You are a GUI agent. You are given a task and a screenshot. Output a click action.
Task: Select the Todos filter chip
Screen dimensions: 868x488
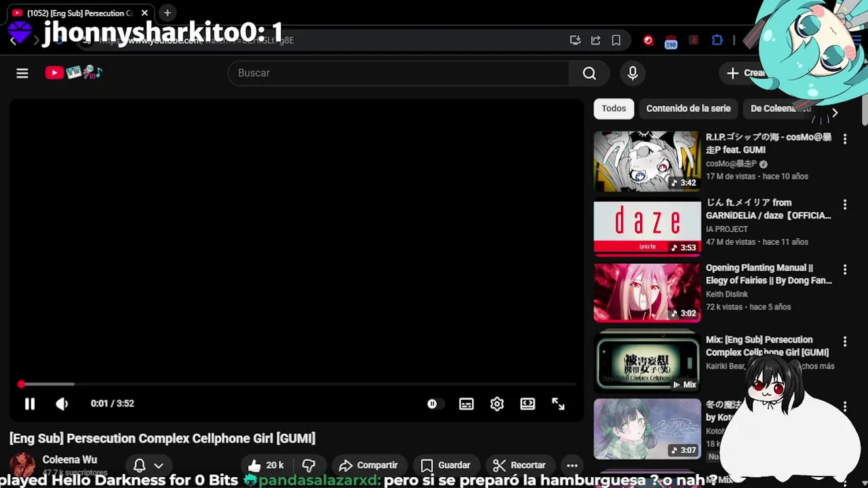(x=614, y=108)
